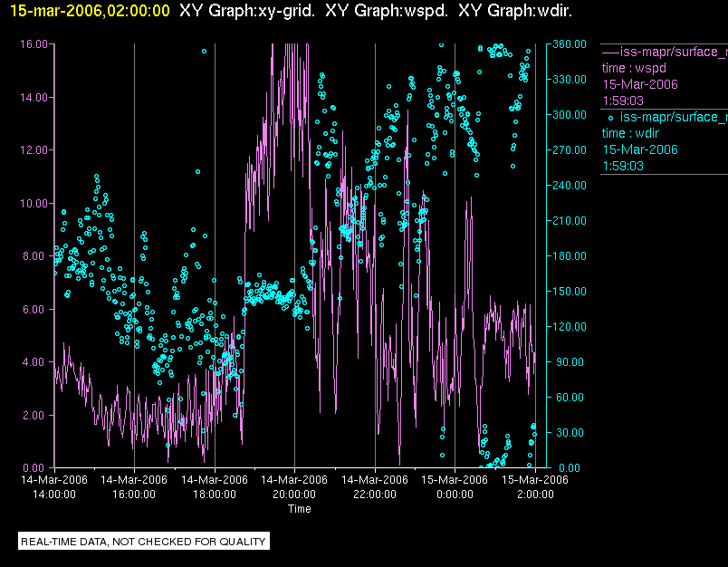Click the 15-Mar-2006 0:00:00 x-axis tick label
This screenshot has width=728, height=567.
(x=455, y=487)
